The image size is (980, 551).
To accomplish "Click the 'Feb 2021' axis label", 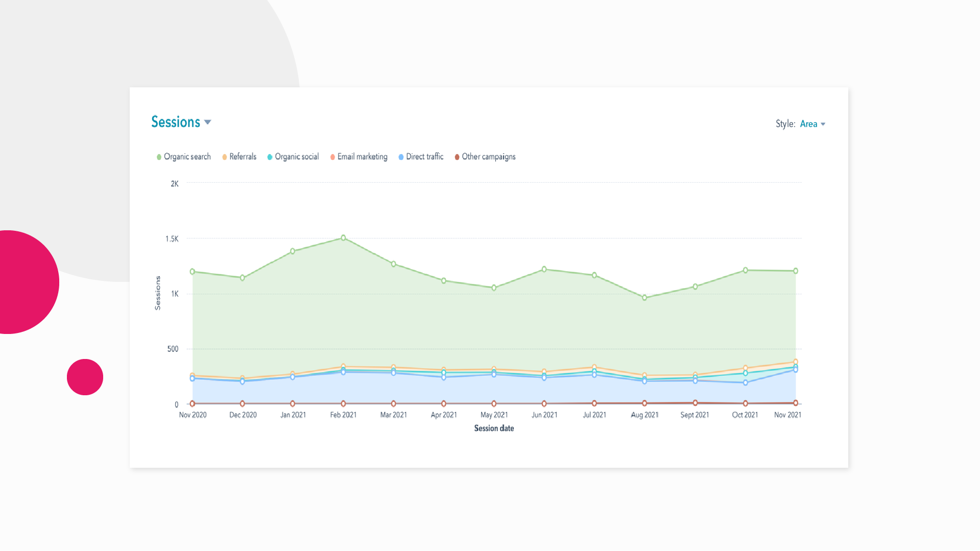I will 343,415.
